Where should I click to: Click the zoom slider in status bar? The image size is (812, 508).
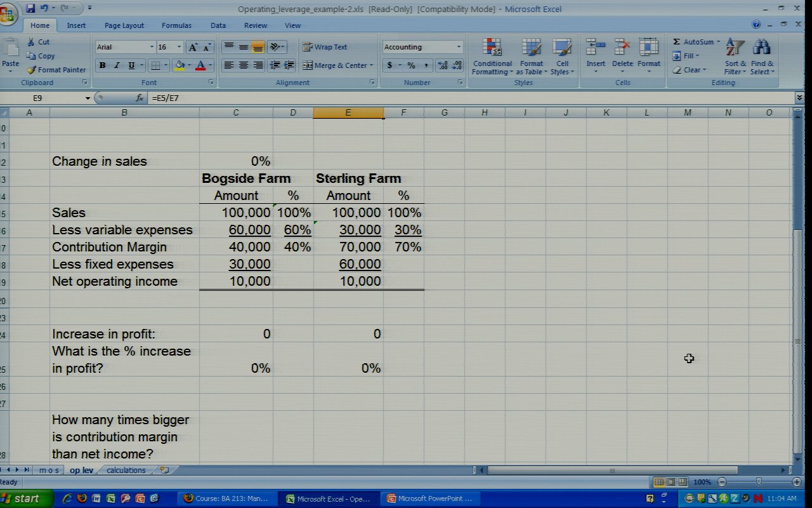click(758, 482)
